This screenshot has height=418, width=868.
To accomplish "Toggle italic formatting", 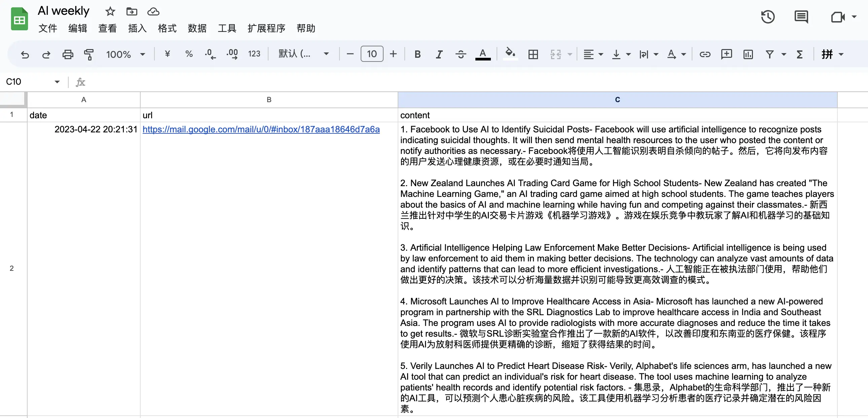I will click(439, 54).
